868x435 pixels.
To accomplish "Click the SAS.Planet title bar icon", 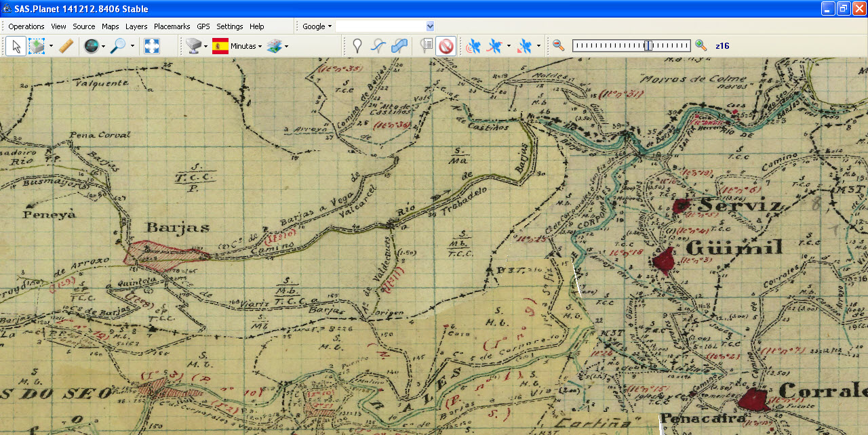I will click(7, 9).
